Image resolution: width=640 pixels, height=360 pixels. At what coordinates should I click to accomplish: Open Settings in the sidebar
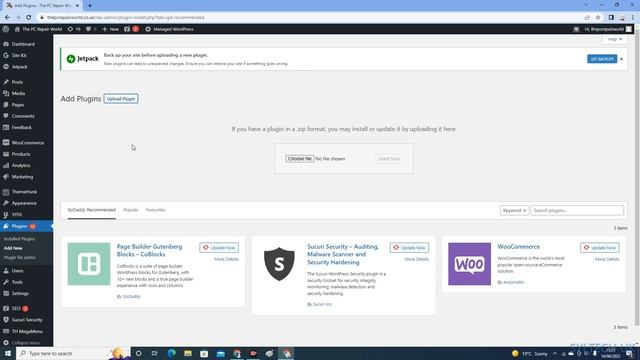(20, 293)
